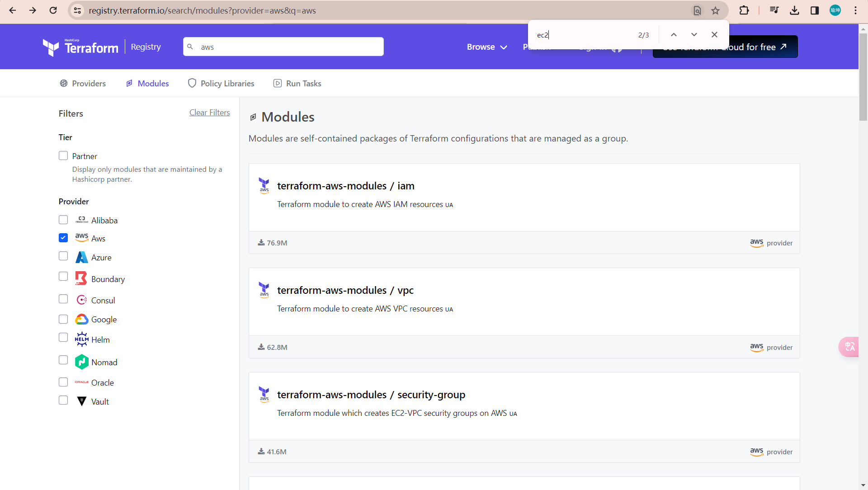Switch to the Providers tab
Screen dimensions: 868x490
tap(83, 83)
